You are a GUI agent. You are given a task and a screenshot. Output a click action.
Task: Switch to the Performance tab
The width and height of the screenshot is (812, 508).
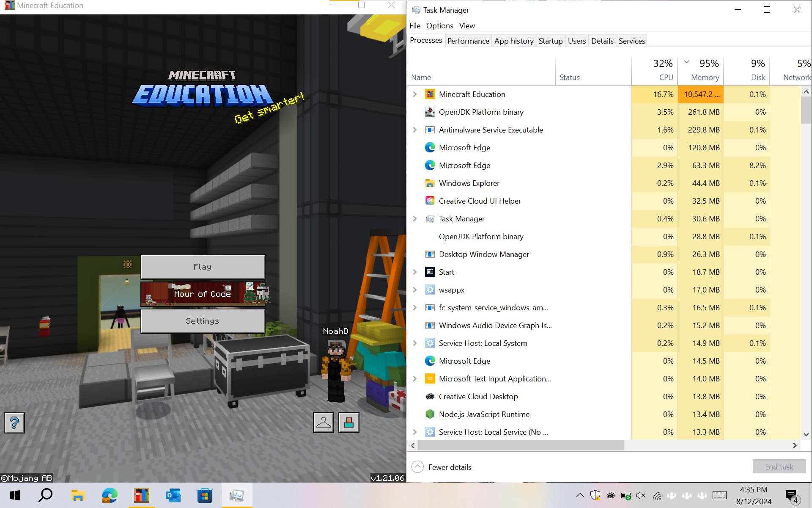468,41
